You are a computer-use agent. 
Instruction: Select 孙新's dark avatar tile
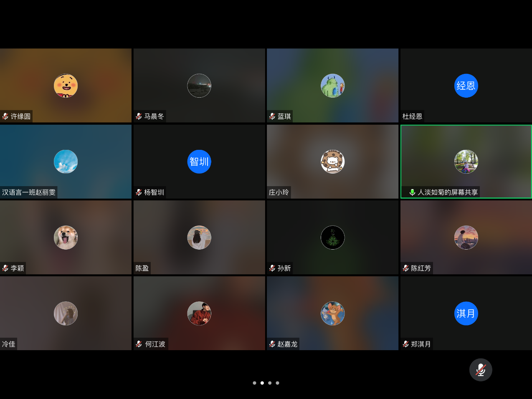tap(332, 237)
